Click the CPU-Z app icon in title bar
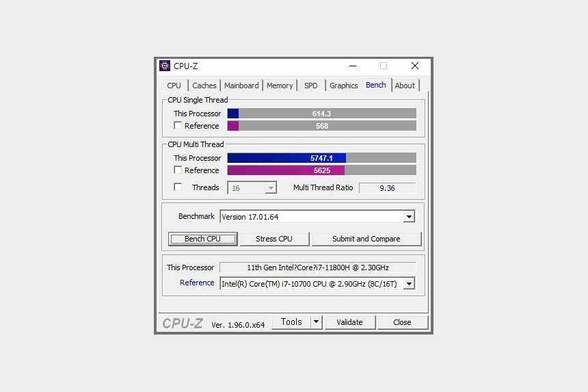The image size is (588, 392). [x=165, y=66]
